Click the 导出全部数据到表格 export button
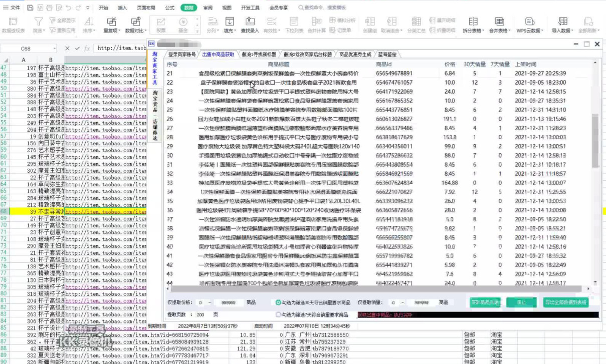 tap(566, 302)
